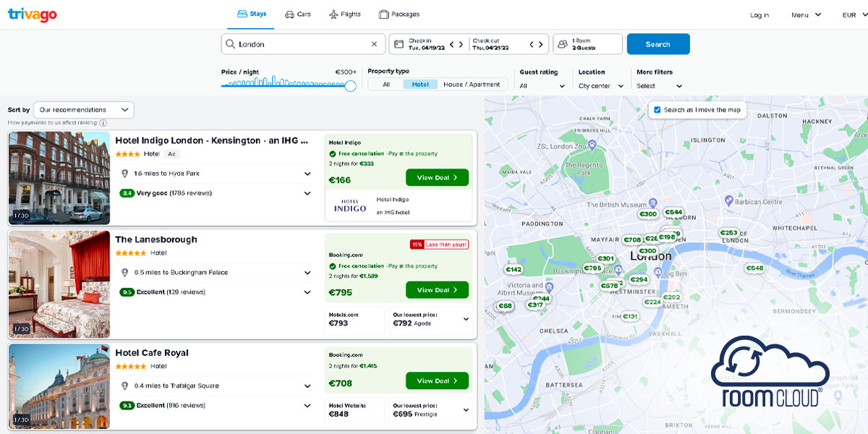Click the guests icon beside 1 Room

[x=563, y=44]
